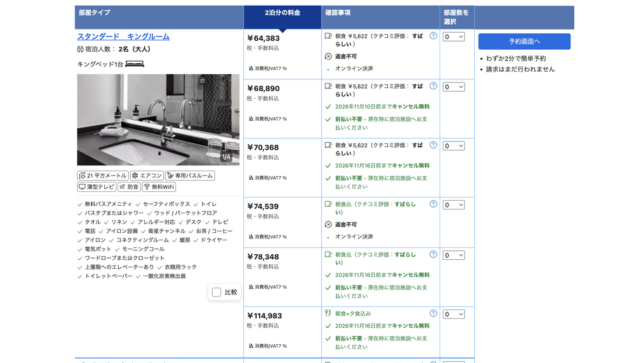Screen dimensions: 644x363
Task: Select the ¥68,890 price text
Action: [x=264, y=89]
